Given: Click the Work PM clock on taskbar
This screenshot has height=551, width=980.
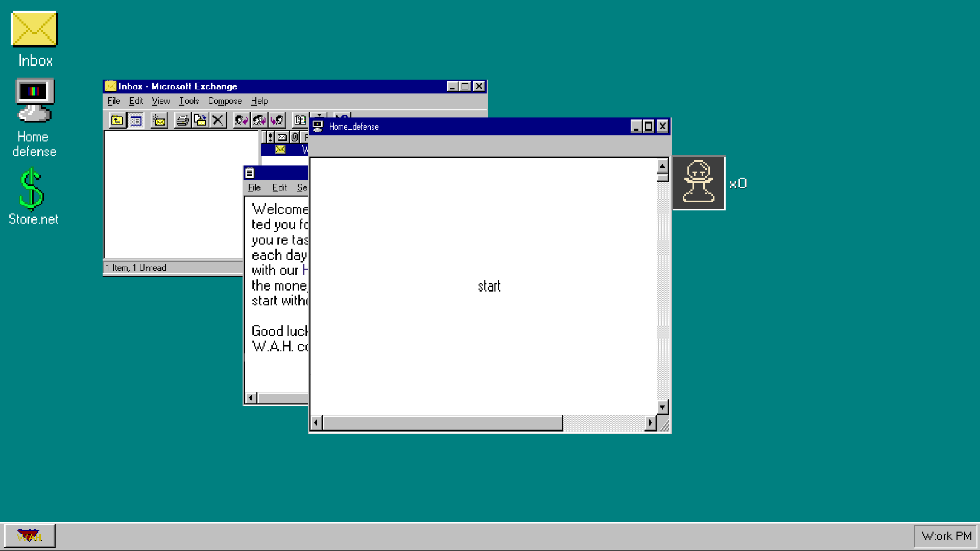Looking at the screenshot, I should [946, 536].
